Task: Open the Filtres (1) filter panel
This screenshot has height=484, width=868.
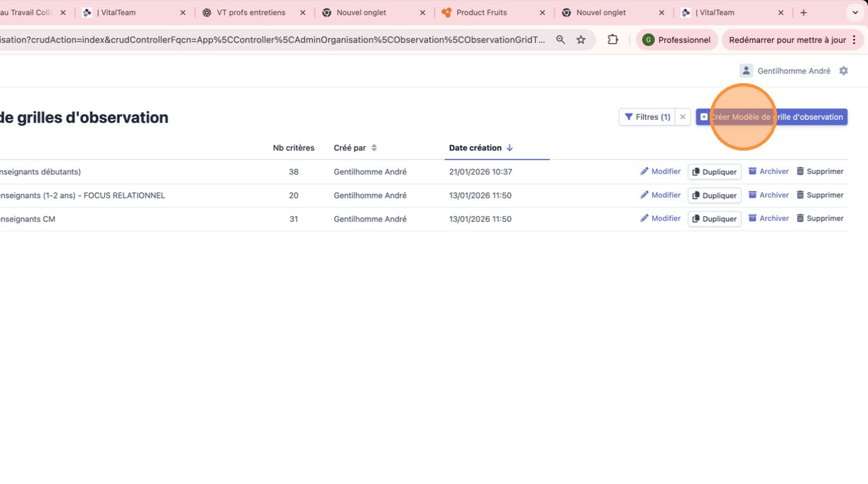Action: point(647,117)
